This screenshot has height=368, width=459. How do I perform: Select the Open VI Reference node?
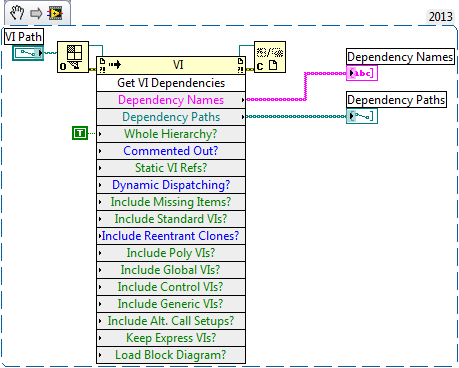tap(73, 57)
